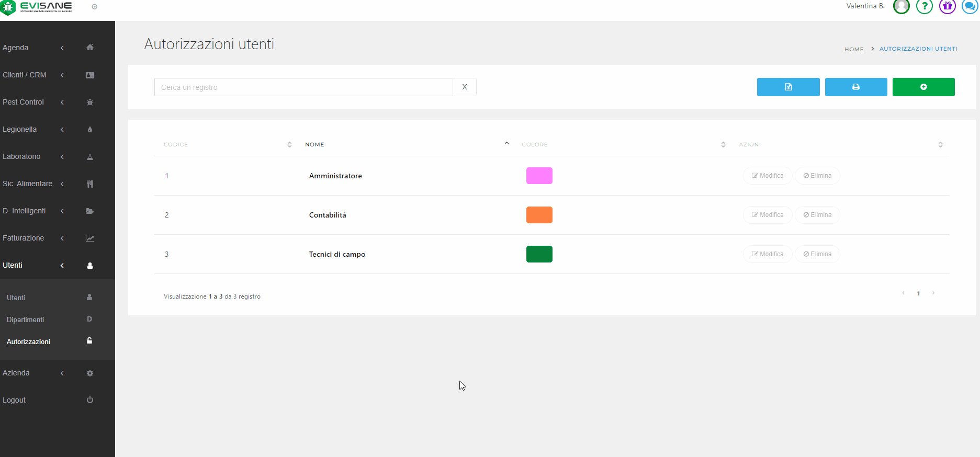Open the help question mark icon
Viewport: 980px width, 457px height.
tap(924, 6)
